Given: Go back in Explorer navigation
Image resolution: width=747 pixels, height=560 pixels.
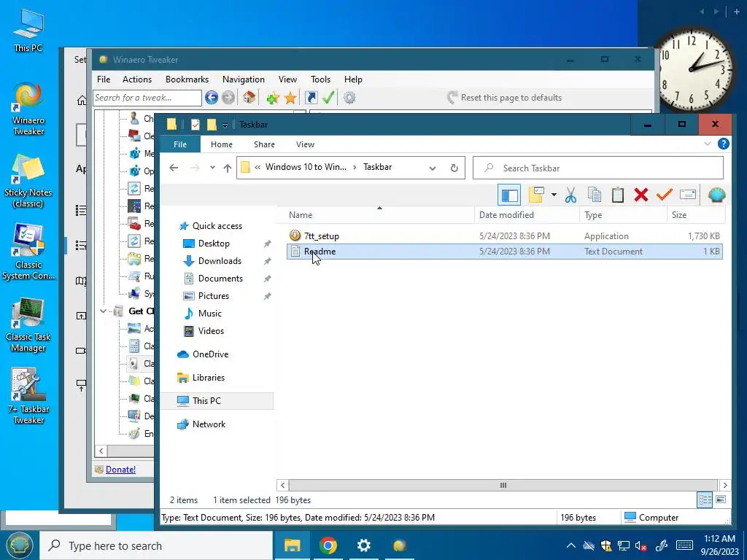Looking at the screenshot, I should [x=174, y=168].
